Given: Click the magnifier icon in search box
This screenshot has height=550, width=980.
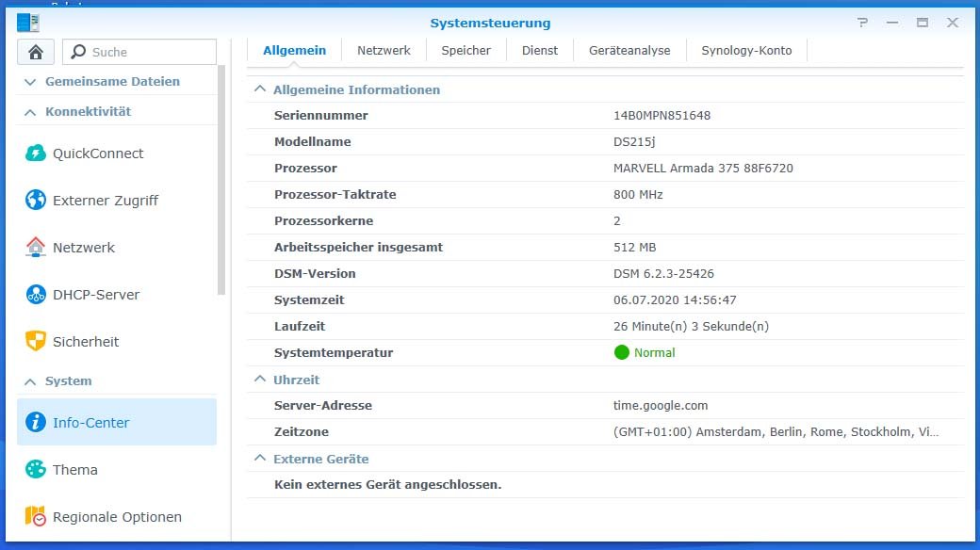Looking at the screenshot, I should [78, 52].
